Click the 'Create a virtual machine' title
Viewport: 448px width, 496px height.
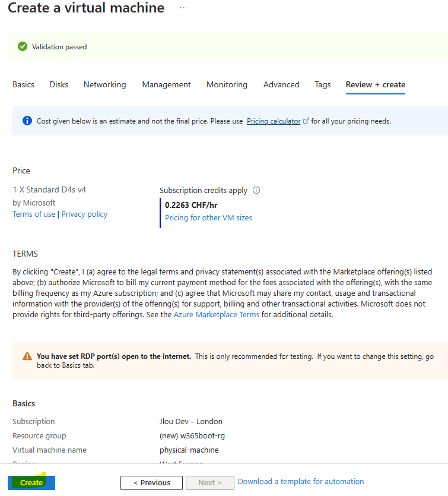[x=86, y=8]
